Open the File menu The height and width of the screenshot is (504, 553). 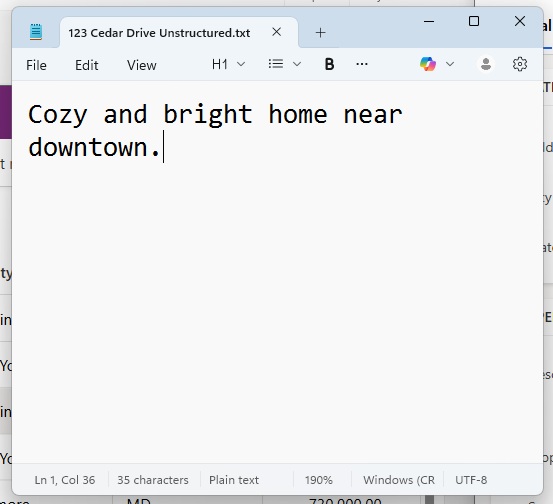point(36,65)
